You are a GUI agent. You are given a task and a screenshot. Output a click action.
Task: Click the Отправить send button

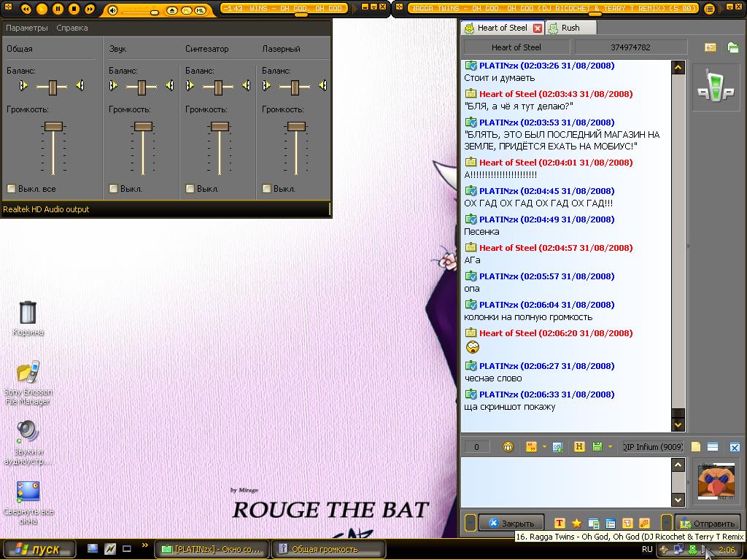(x=708, y=523)
